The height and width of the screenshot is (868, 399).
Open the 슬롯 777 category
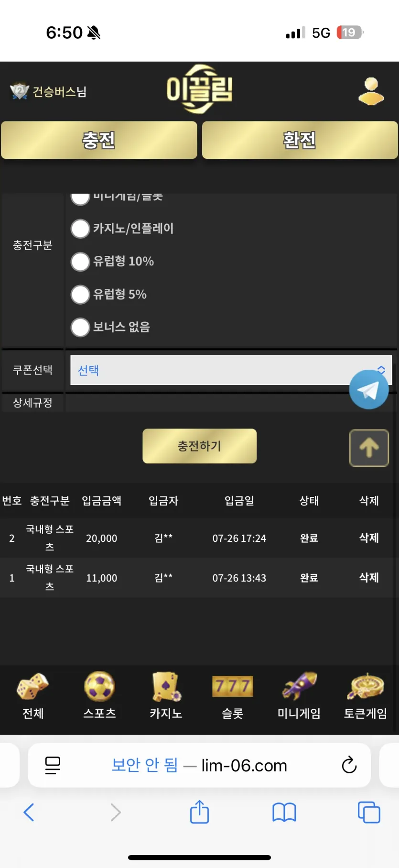(232, 695)
